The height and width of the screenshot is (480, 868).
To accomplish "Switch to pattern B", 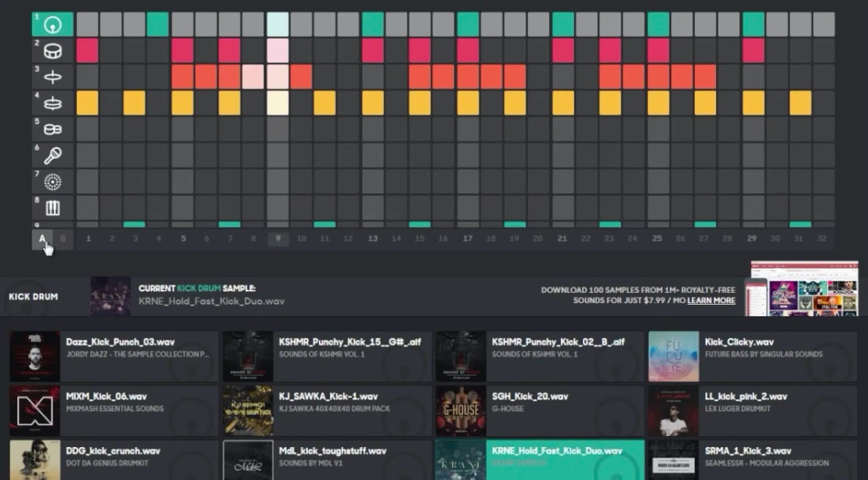I will 63,239.
